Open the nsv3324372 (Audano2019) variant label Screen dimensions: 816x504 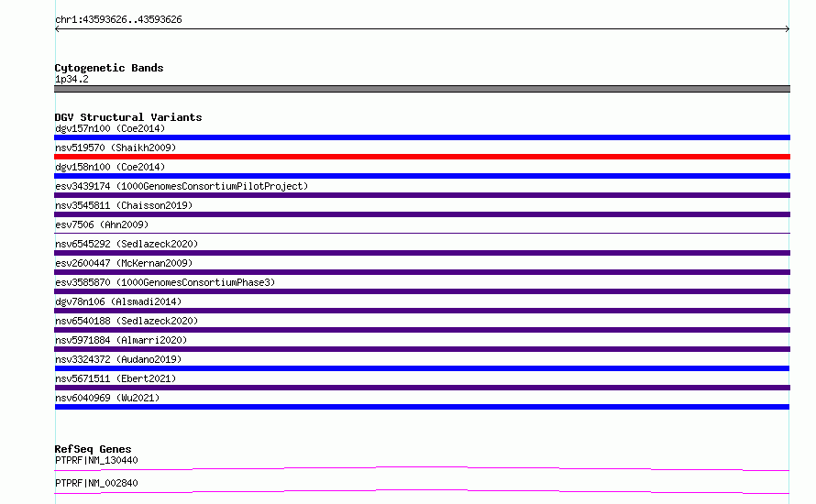(118, 359)
